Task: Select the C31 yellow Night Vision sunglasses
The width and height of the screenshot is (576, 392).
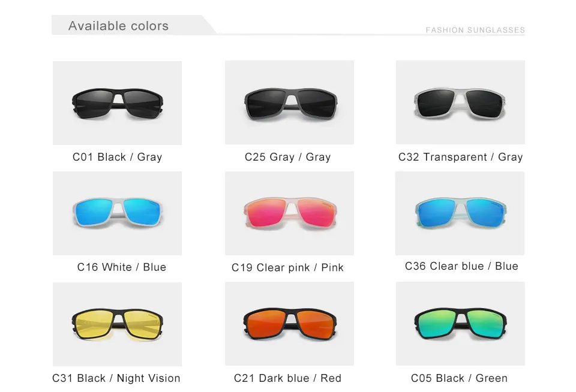Action: click(x=117, y=324)
